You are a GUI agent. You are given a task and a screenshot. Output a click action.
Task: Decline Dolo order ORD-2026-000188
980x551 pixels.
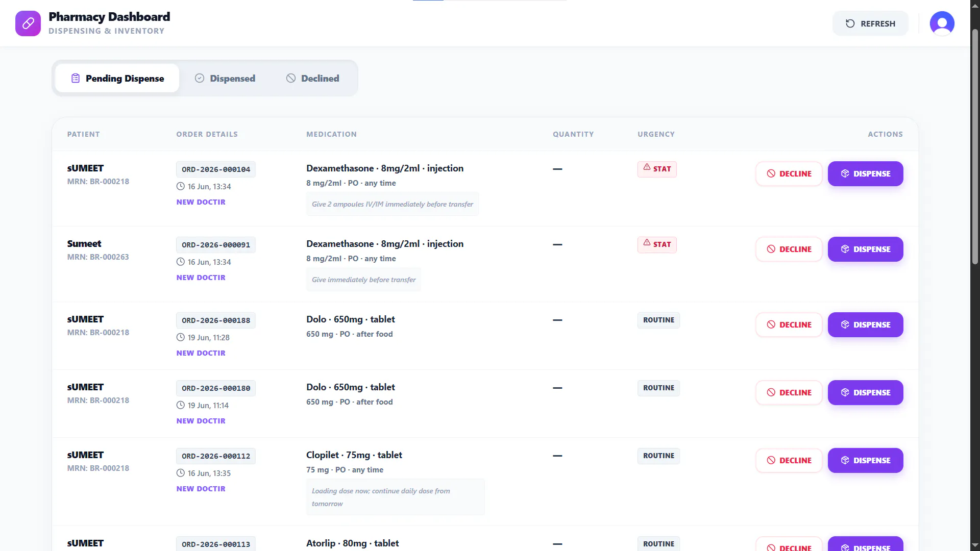789,324
